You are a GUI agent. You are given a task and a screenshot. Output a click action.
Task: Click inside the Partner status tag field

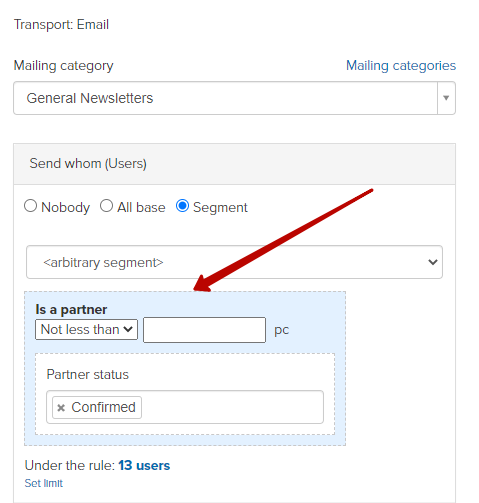coord(232,407)
